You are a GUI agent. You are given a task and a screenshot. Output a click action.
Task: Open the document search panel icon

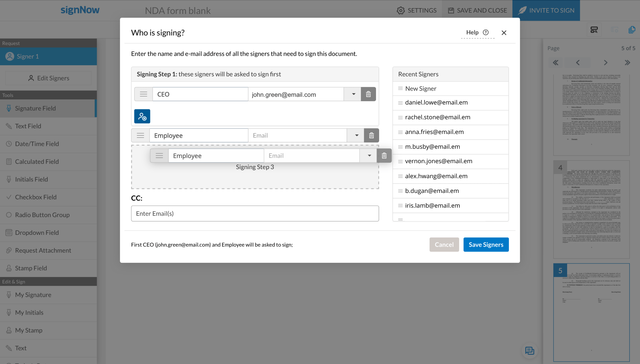coord(594,30)
